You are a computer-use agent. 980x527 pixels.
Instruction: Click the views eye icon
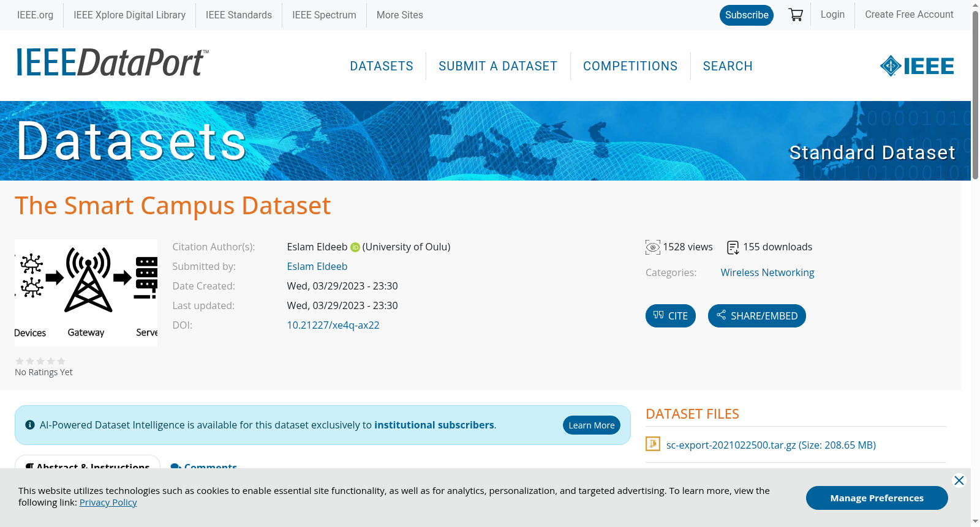coord(653,247)
